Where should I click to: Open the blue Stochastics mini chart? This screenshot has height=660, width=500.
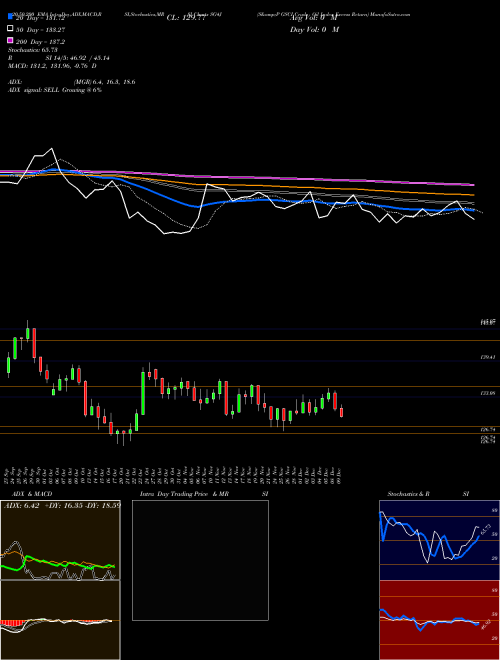[439, 540]
